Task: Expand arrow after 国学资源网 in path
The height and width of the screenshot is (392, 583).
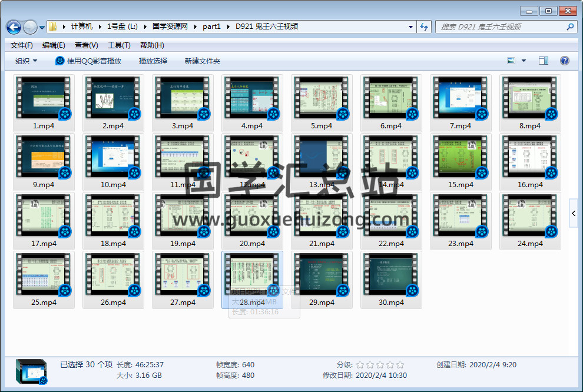Action: click(x=195, y=26)
